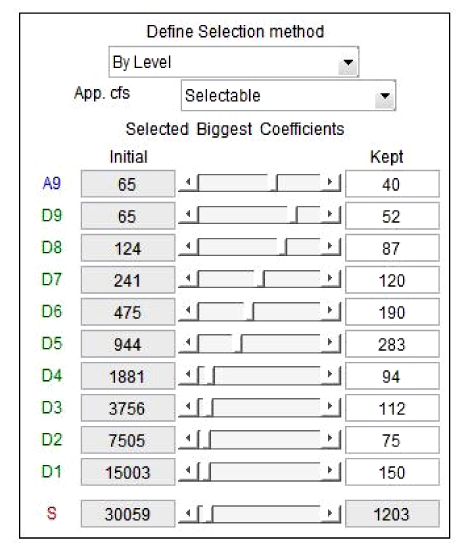The width and height of the screenshot is (465, 559).
Task: Click the D9 slider right arrow
Action: click(330, 215)
